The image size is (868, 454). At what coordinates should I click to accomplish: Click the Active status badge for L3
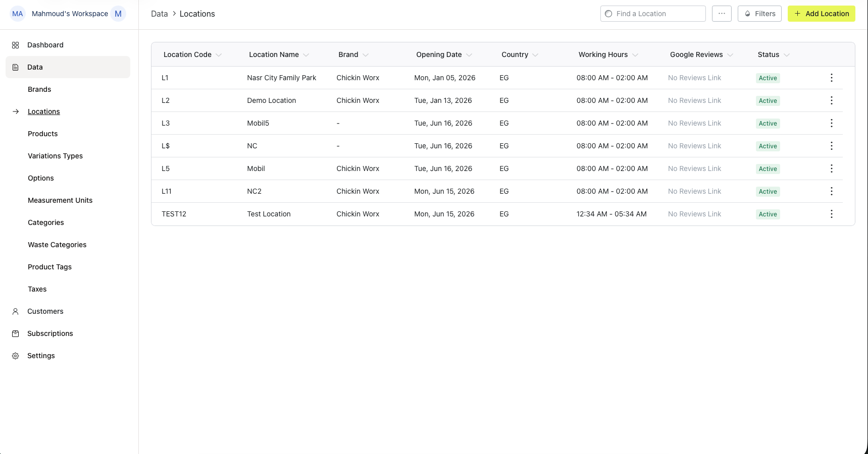pyautogui.click(x=768, y=123)
